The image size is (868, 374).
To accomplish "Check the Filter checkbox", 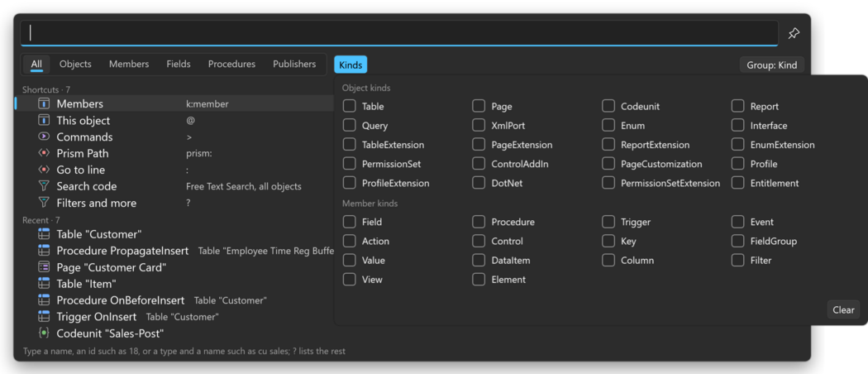I will pyautogui.click(x=738, y=260).
